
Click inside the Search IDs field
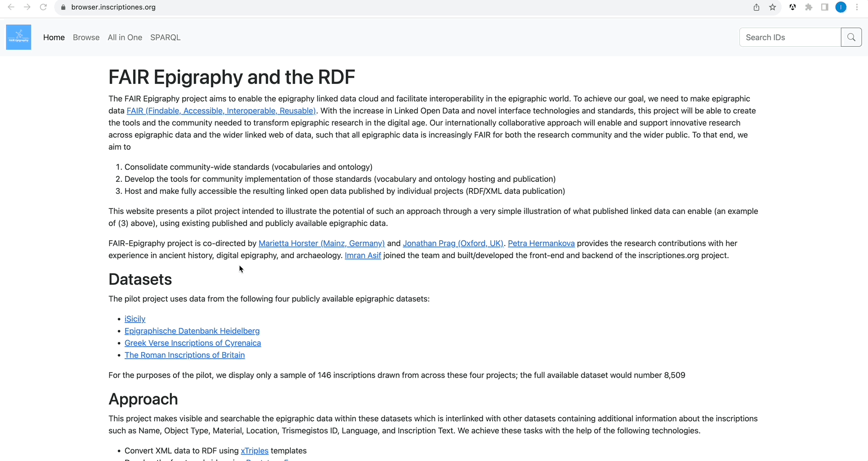pos(790,37)
